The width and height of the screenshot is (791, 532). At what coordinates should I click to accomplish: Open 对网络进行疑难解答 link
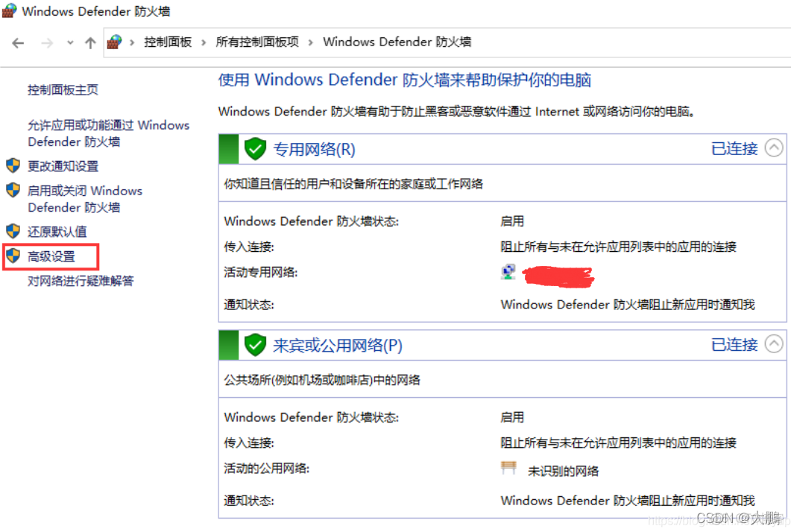click(81, 281)
